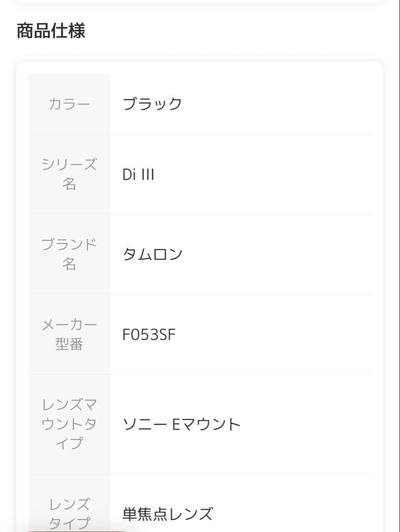Select the レンズタイプ label cell

(x=69, y=513)
